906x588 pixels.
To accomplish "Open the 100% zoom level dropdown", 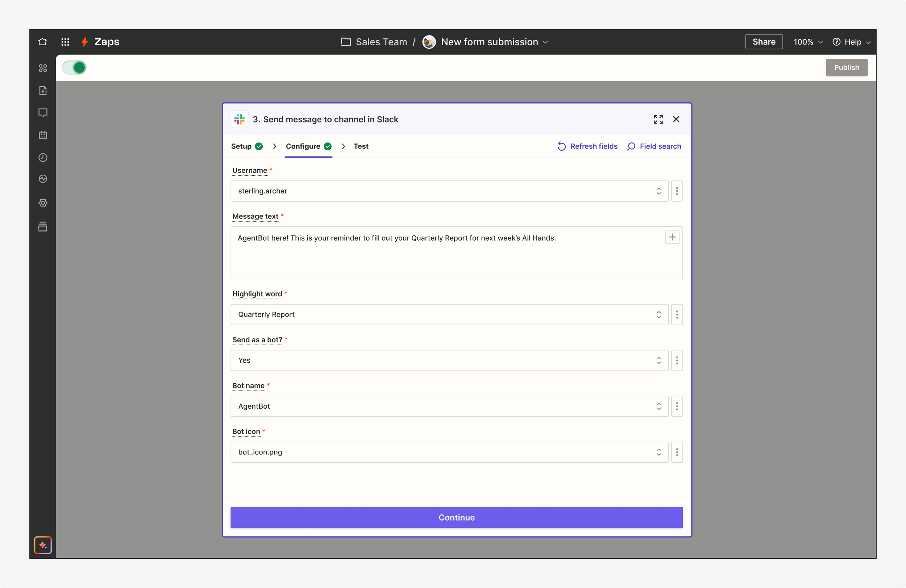I will coord(808,42).
